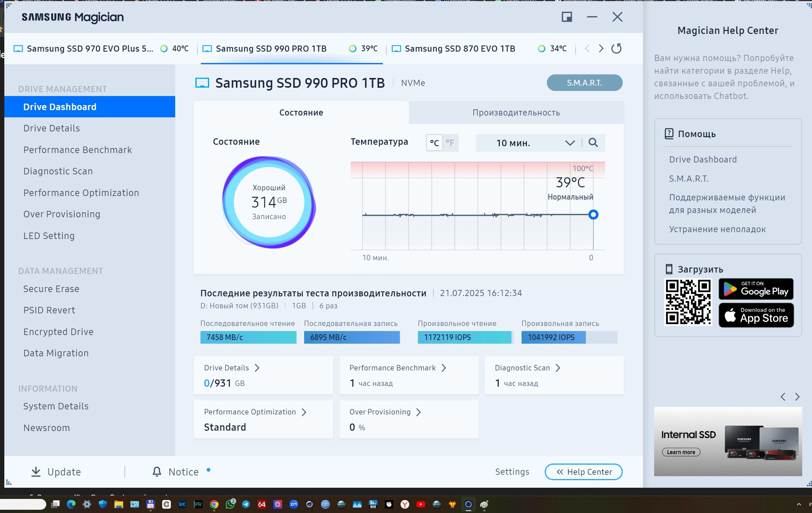Click the drive health ring showing 314 GB
The width and height of the screenshot is (812, 513).
point(269,202)
